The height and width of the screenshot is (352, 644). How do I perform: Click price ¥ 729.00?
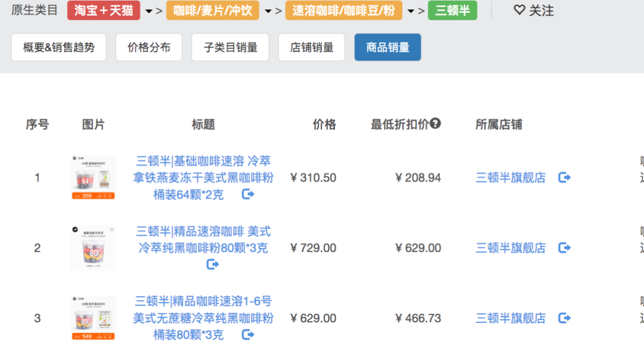point(313,248)
